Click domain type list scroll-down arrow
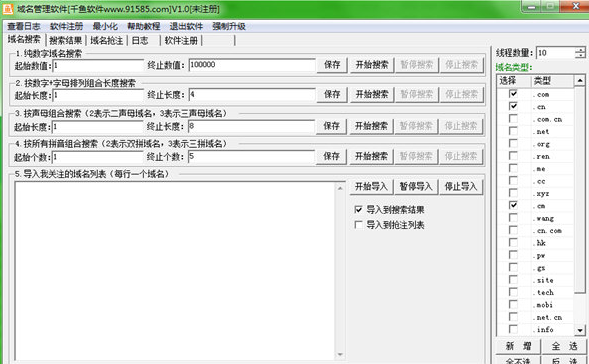This screenshot has height=364, width=589. tap(580, 331)
